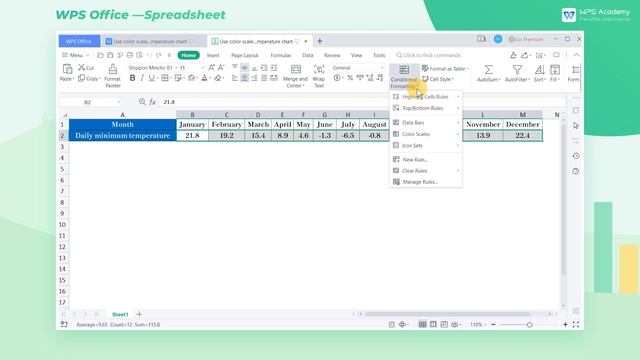Image resolution: width=640 pixels, height=360 pixels.
Task: Click the zoom slider handle
Action: tap(529, 325)
